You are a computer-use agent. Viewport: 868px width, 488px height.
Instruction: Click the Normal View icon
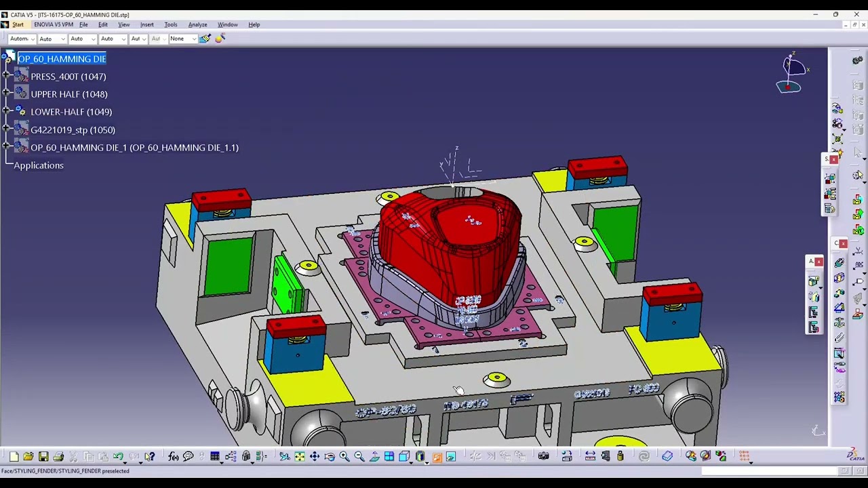click(x=374, y=457)
